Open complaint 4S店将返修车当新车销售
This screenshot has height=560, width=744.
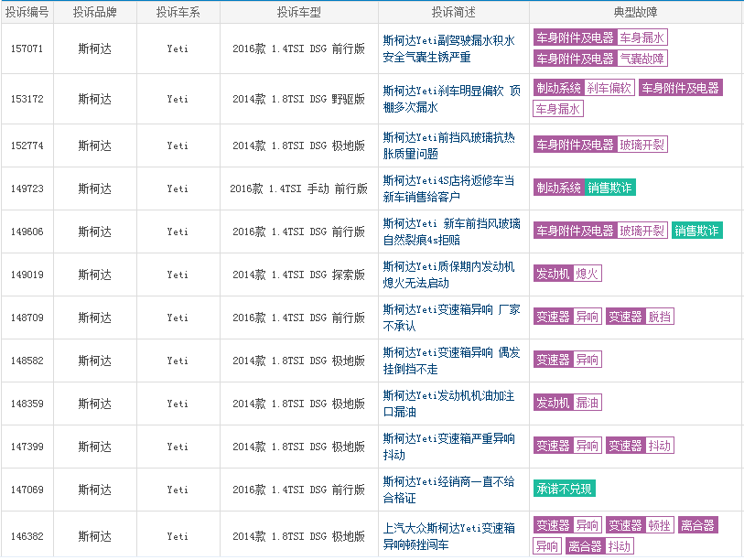(x=448, y=188)
